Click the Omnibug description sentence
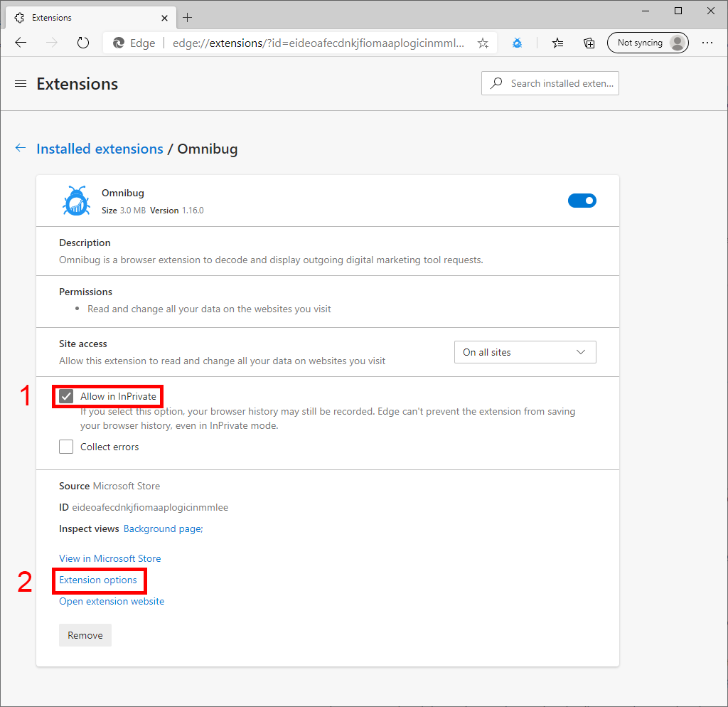Viewport: 728px width, 707px height. click(x=271, y=260)
